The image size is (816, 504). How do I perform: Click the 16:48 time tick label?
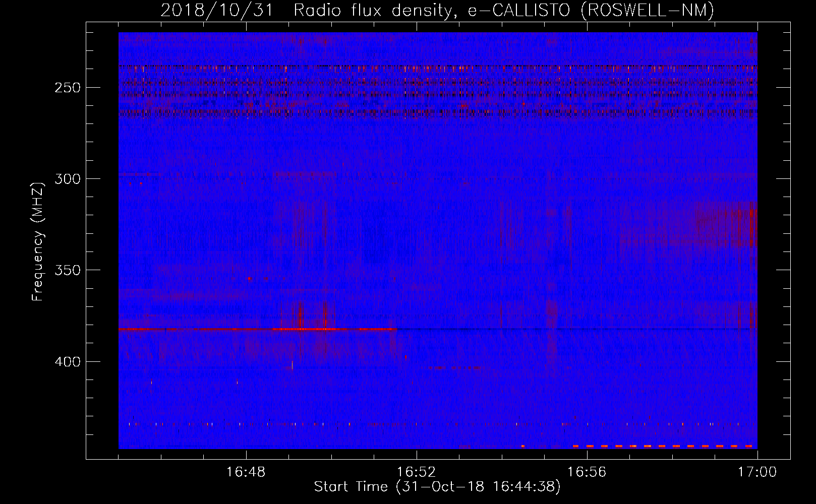[246, 472]
